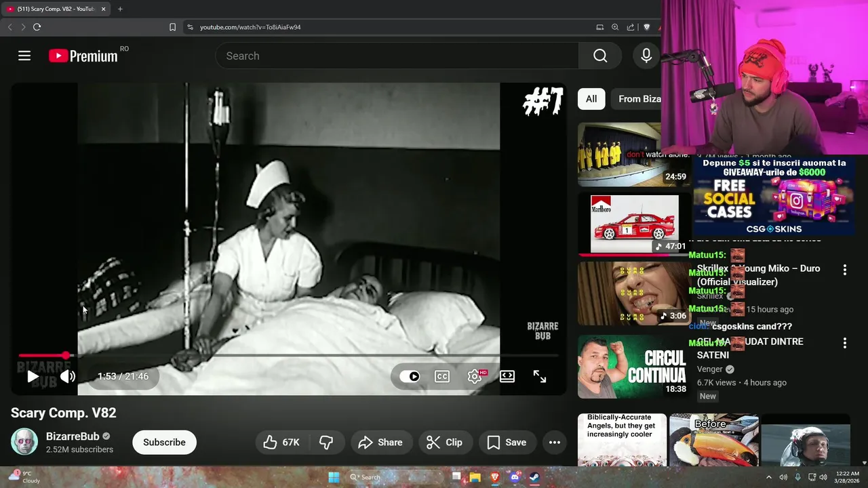Select the All filter chip
Viewport: 868px width, 488px height.
[591, 99]
